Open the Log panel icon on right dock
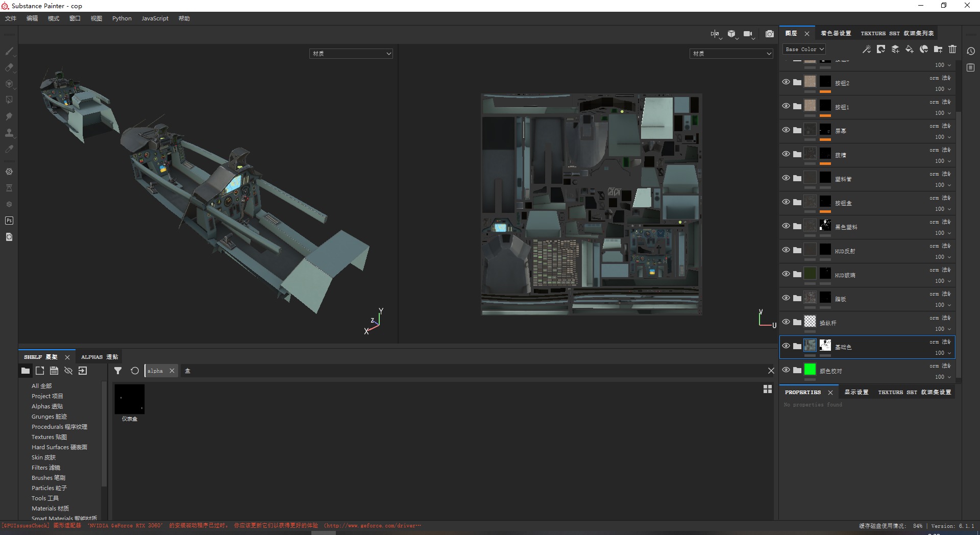 pyautogui.click(x=971, y=67)
